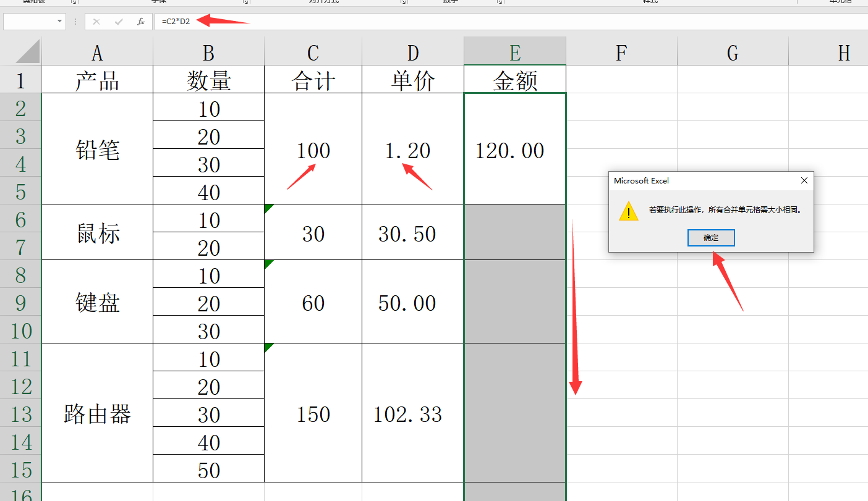The image size is (868, 501).
Task: Click the 单价 cell showing 102.33
Action: pos(413,413)
